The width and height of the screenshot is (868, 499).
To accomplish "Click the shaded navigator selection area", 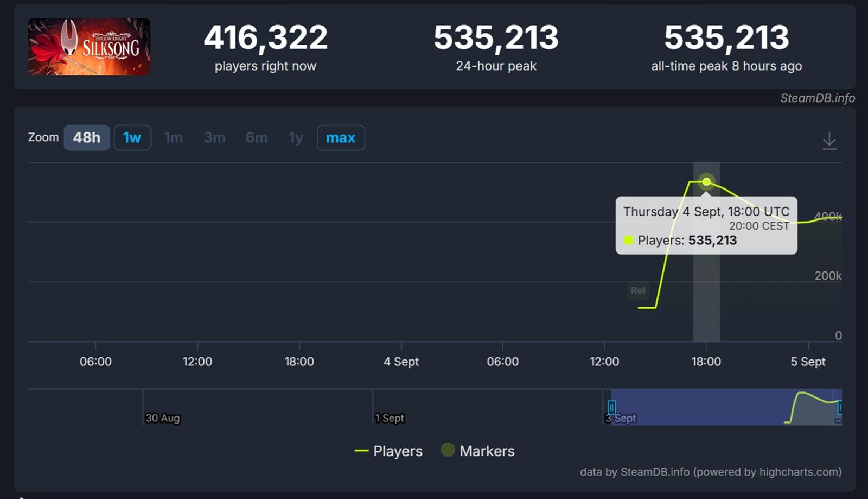I will (705, 407).
